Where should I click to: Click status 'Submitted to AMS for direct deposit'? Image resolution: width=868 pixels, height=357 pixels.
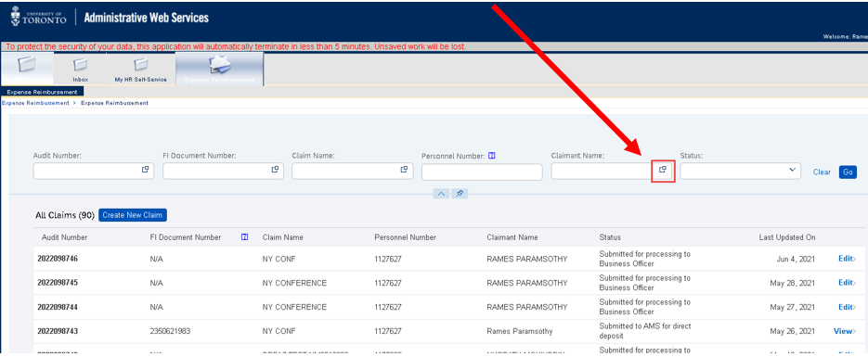[x=645, y=331]
